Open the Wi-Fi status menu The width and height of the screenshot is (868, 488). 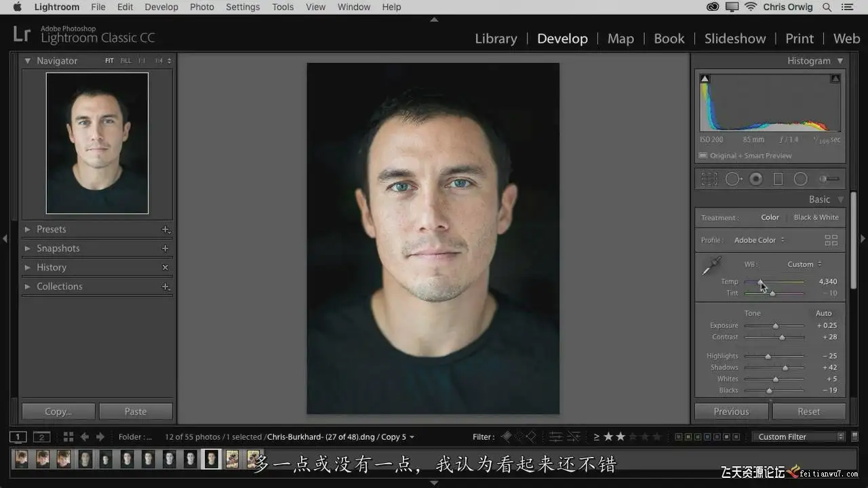point(751,7)
